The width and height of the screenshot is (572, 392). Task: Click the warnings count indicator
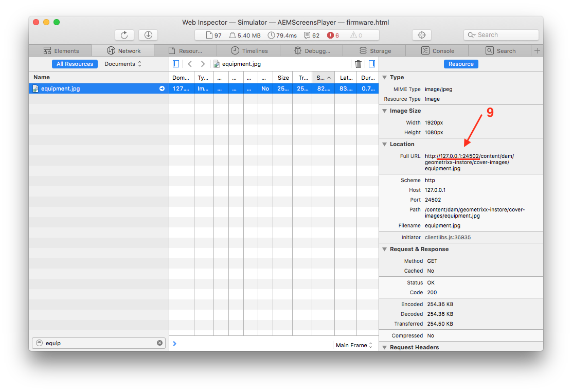[356, 35]
